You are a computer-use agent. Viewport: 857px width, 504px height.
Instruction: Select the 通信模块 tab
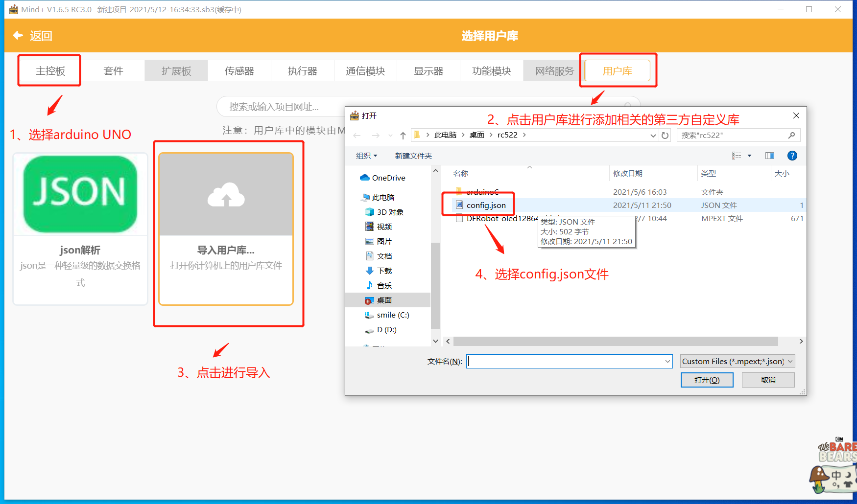pyautogui.click(x=365, y=71)
